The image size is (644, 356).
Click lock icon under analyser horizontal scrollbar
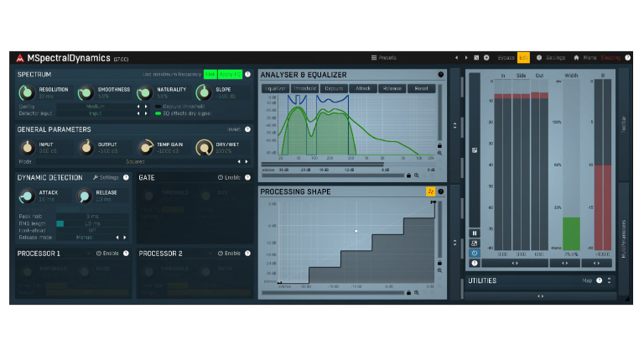tap(408, 175)
